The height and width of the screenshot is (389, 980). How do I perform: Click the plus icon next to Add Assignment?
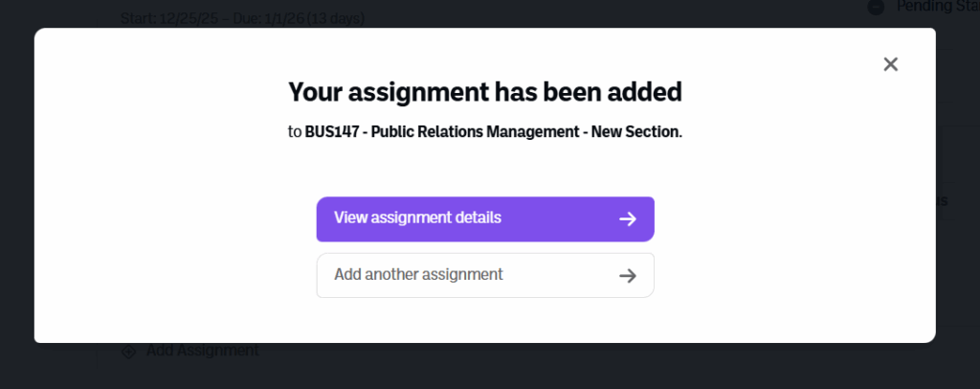(x=129, y=352)
